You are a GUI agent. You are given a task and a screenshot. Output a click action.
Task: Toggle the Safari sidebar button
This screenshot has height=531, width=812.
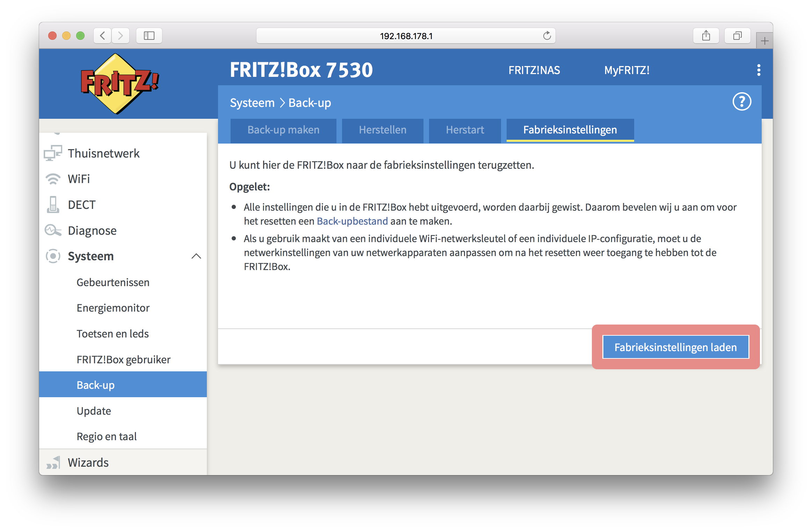[x=149, y=36]
